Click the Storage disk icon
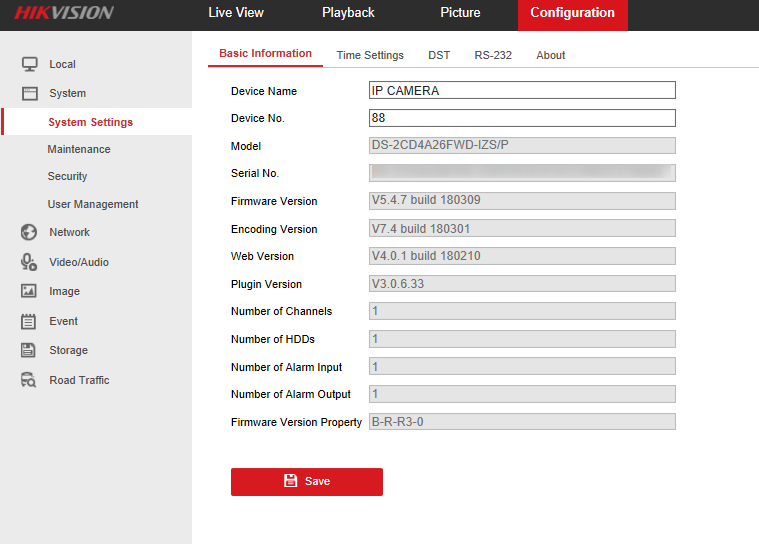759x544 pixels. [x=29, y=350]
